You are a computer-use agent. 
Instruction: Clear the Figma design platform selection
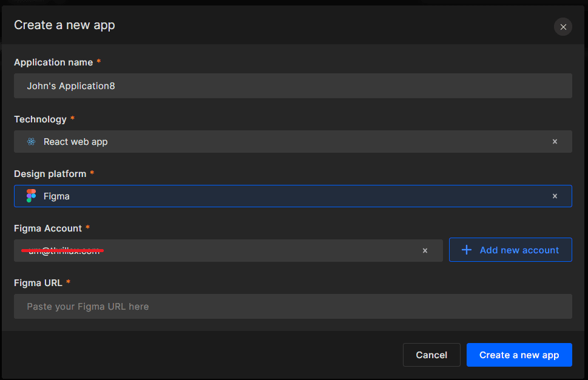click(x=554, y=196)
